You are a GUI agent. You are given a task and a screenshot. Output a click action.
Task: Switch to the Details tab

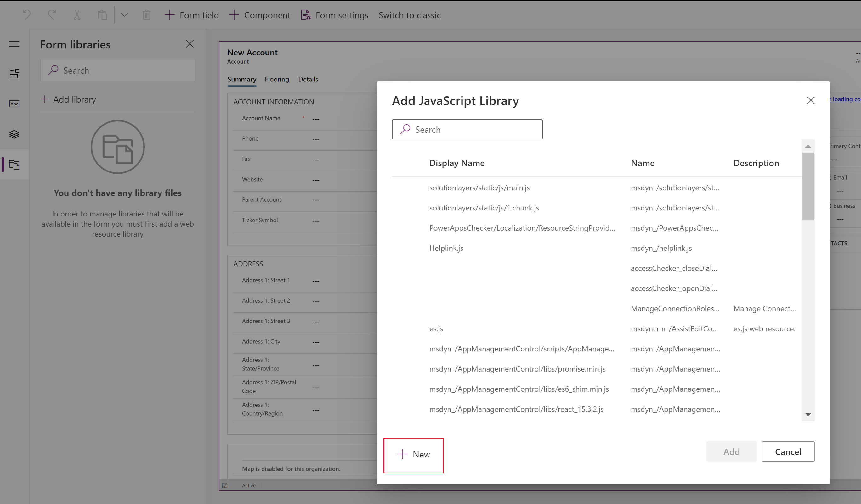click(309, 79)
